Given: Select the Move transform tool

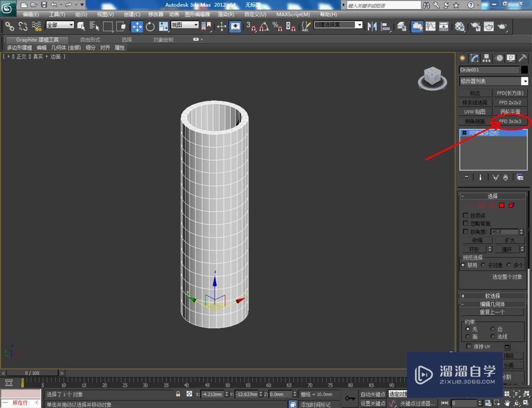Looking at the screenshot, I should [x=137, y=27].
